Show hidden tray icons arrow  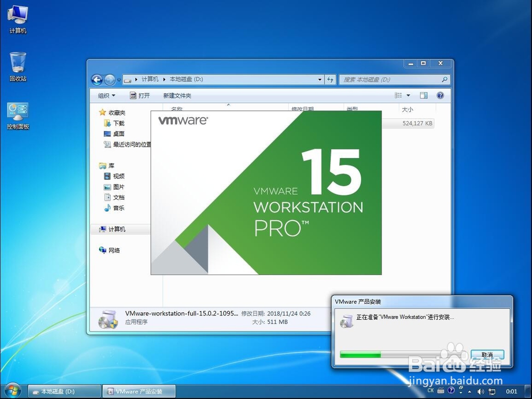point(470,392)
